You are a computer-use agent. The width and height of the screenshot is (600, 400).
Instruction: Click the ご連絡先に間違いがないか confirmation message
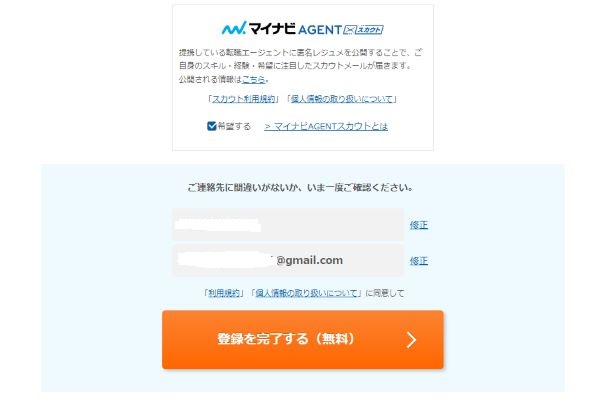(300, 188)
